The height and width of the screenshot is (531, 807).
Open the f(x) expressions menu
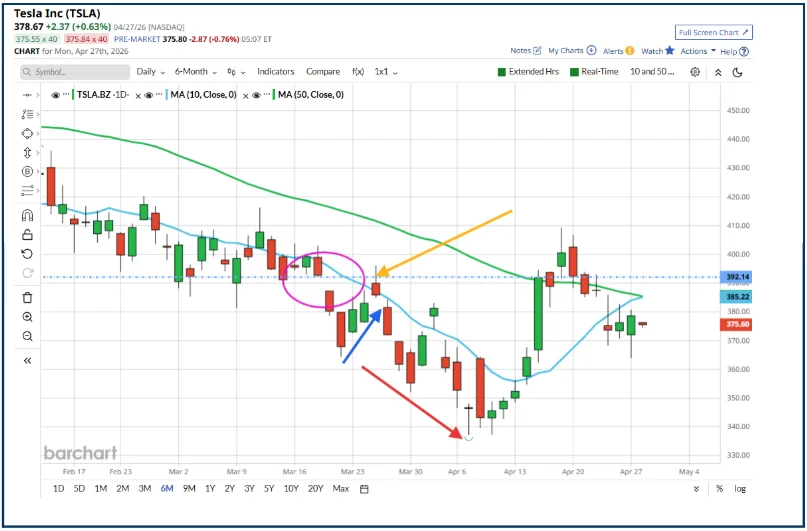coord(358,72)
